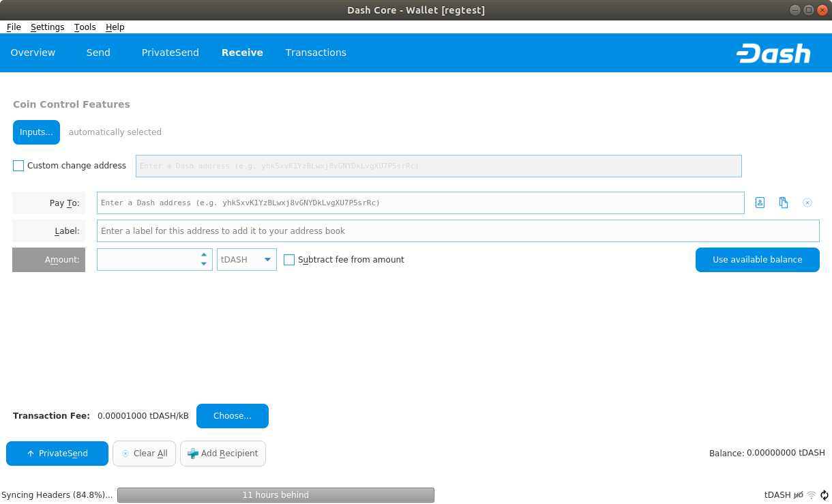Decrease amount with down stepper arrow

(204, 264)
